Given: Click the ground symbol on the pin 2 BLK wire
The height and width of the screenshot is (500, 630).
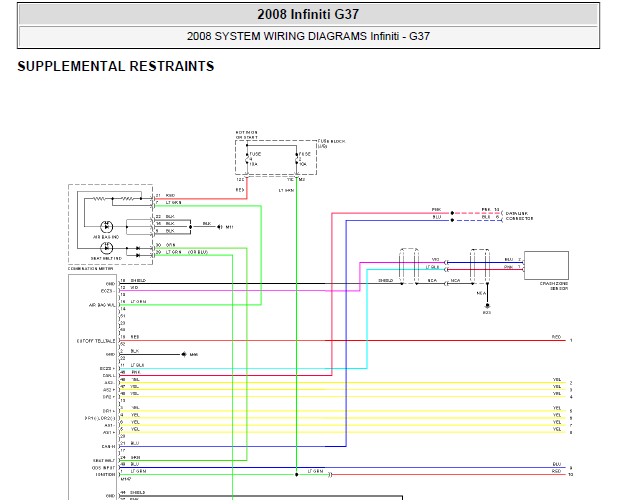Looking at the screenshot, I should (184, 355).
